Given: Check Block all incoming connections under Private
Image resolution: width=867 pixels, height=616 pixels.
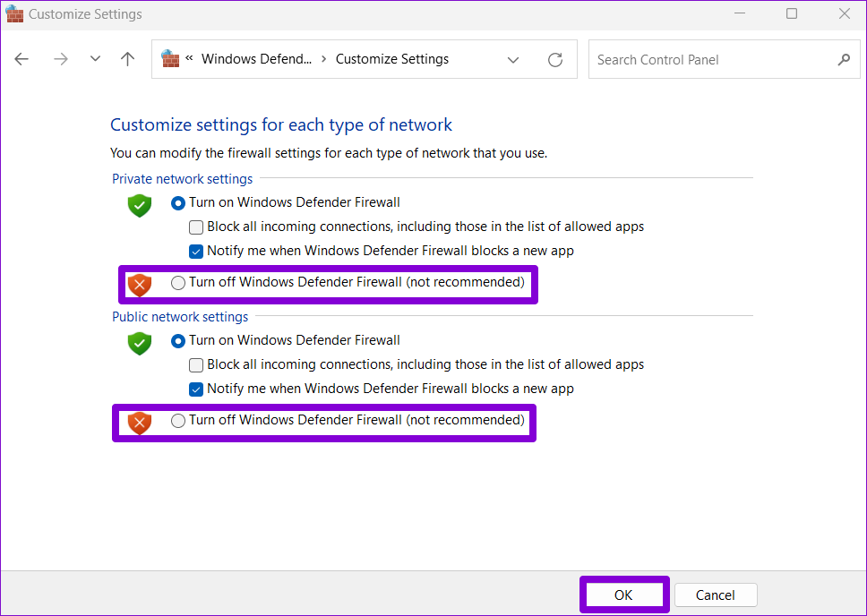Looking at the screenshot, I should point(196,227).
